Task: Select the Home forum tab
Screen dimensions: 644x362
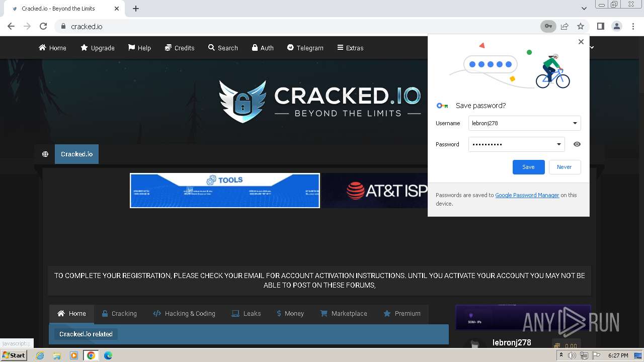Action: (x=71, y=313)
